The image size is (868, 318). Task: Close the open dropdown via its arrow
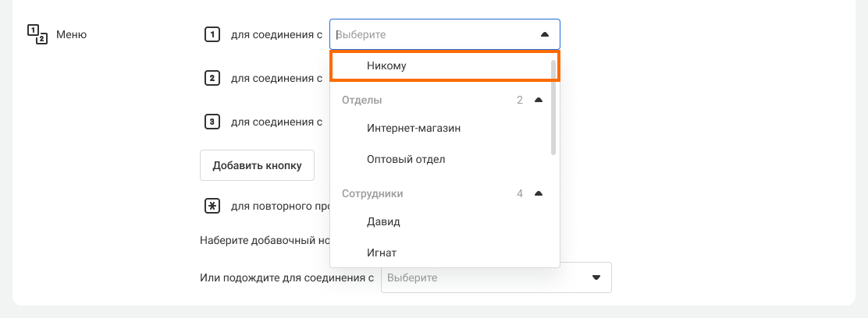tap(544, 34)
